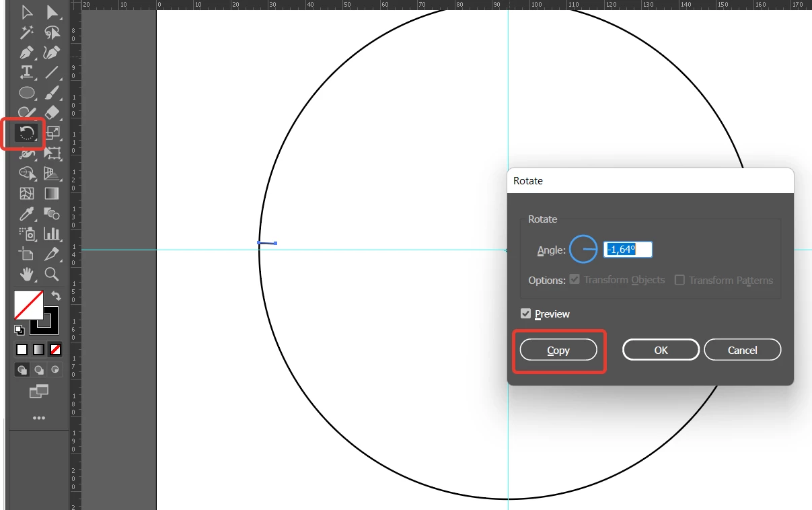Image resolution: width=812 pixels, height=510 pixels.
Task: Select the Rotate tool
Action: (27, 133)
